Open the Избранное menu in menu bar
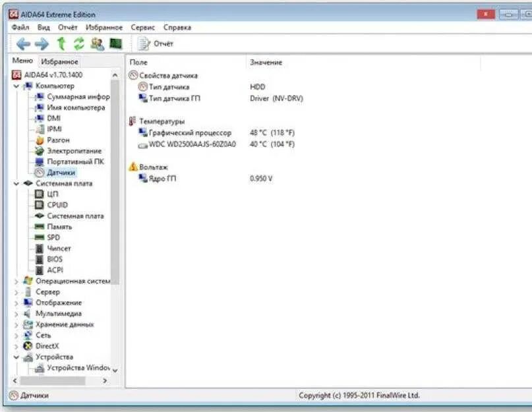This screenshot has height=412, width=532. coord(103,28)
